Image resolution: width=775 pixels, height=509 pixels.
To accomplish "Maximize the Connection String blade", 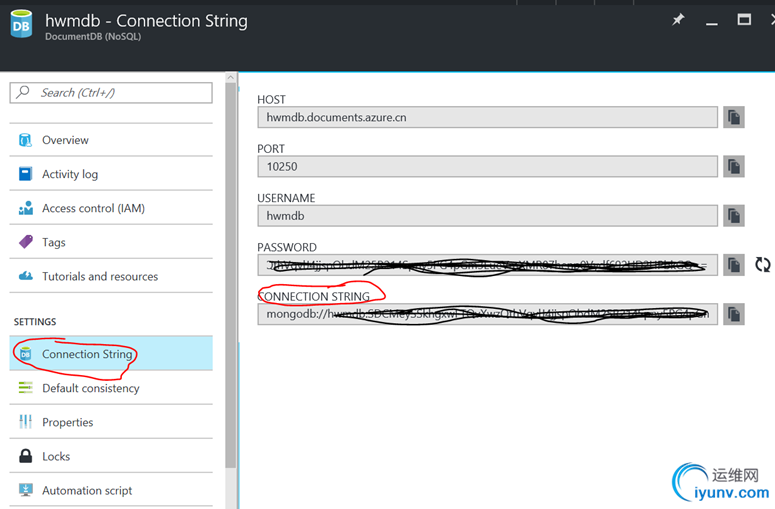I will 744,19.
